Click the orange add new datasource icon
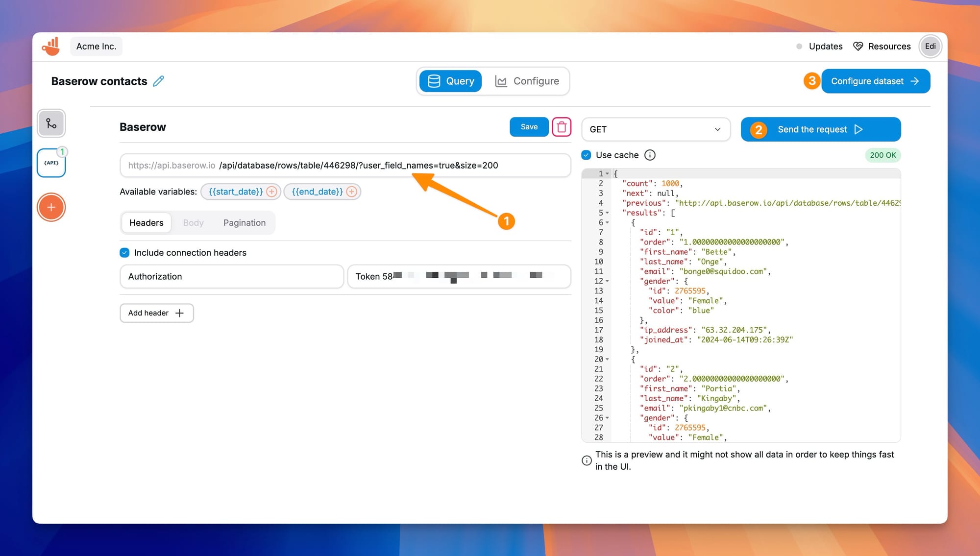 pos(51,207)
